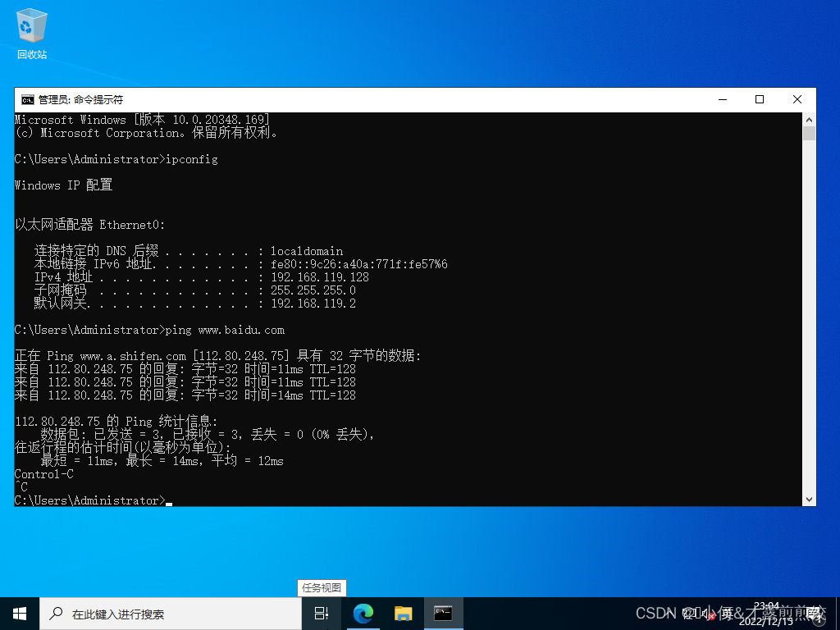This screenshot has width=840, height=630.
Task: Minimize the Command Prompt window
Action: pyautogui.click(x=723, y=99)
